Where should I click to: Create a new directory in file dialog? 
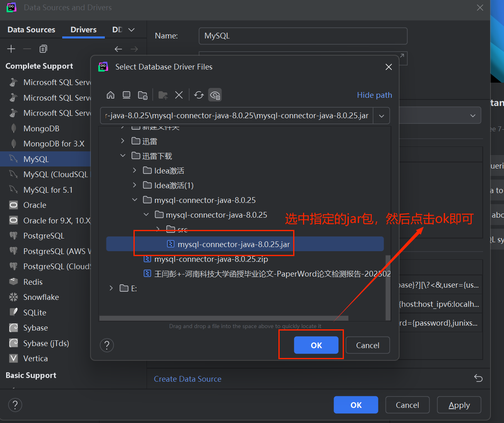click(163, 95)
